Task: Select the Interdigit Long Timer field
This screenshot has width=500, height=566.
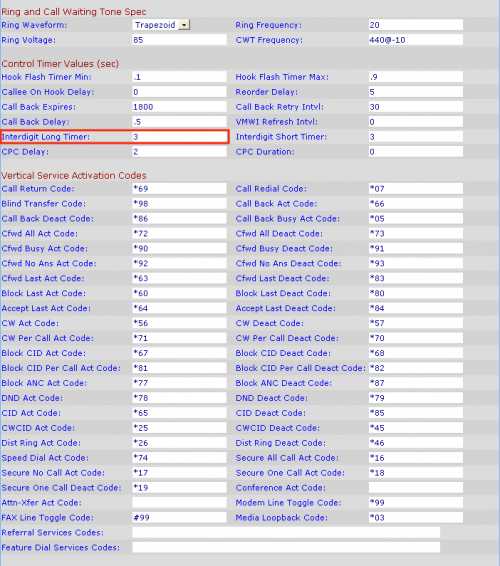Action: pos(179,137)
